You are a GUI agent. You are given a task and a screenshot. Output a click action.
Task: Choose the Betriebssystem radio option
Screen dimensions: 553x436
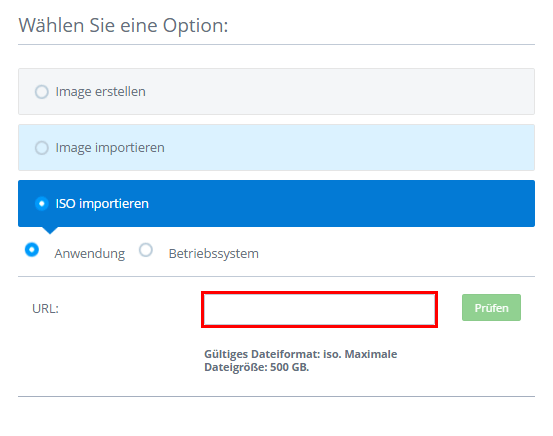(x=146, y=250)
